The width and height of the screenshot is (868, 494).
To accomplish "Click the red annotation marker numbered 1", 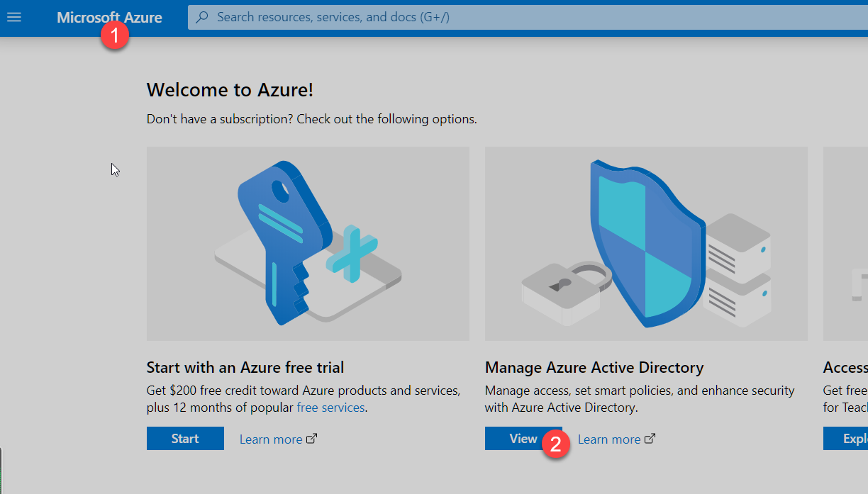I will click(x=114, y=35).
